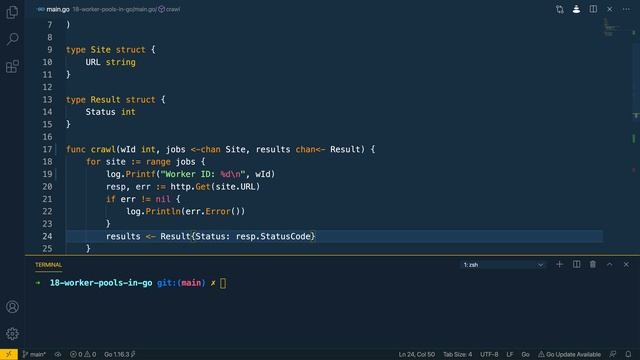Close the main.go editor with X icon
Viewport: 640px width, 360px height.
609,9
